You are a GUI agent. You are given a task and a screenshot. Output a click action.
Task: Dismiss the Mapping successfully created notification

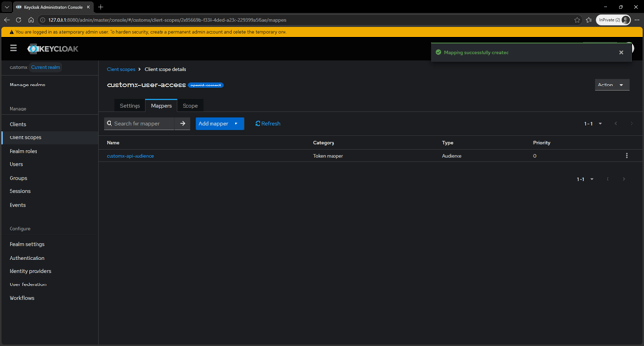point(621,53)
